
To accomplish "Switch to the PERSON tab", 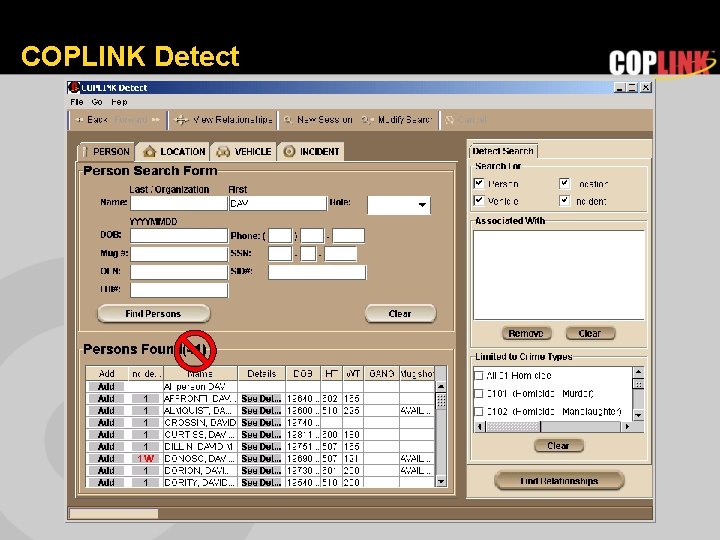I will (107, 152).
